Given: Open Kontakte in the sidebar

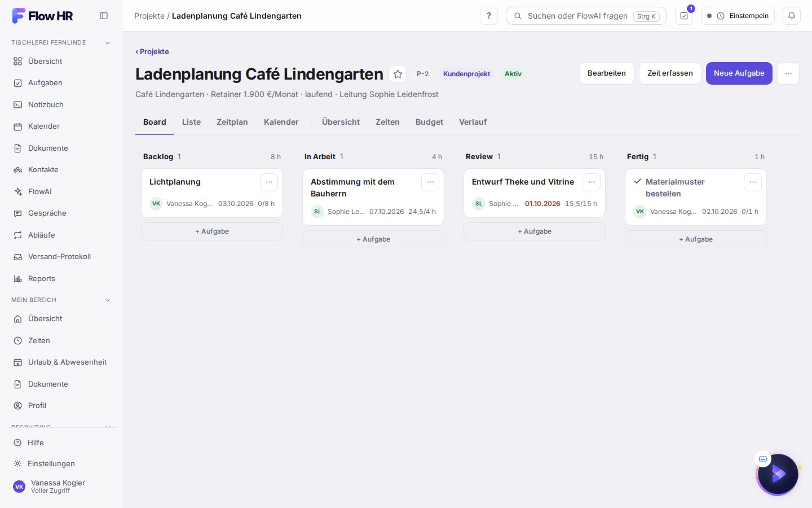Looking at the screenshot, I should 61,169.
